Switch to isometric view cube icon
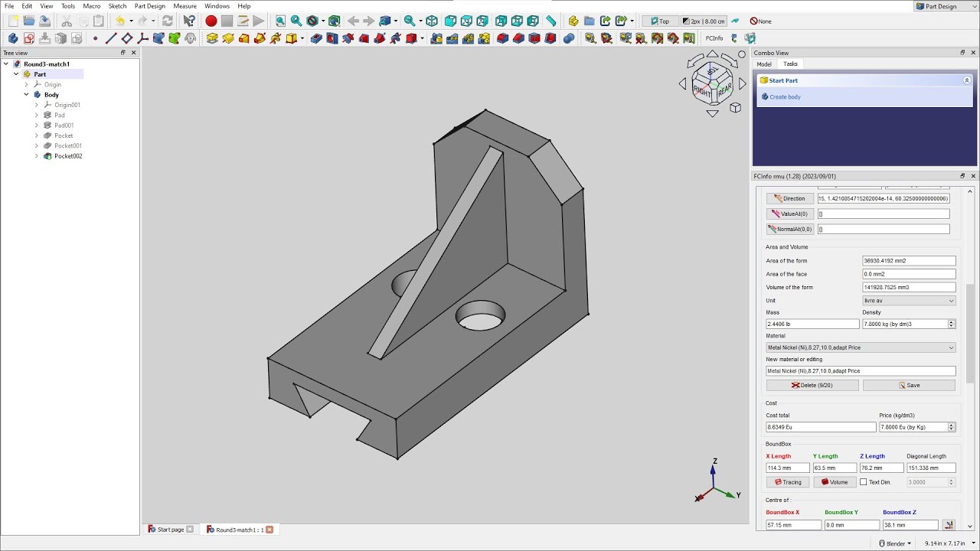The width and height of the screenshot is (980, 551). [432, 21]
